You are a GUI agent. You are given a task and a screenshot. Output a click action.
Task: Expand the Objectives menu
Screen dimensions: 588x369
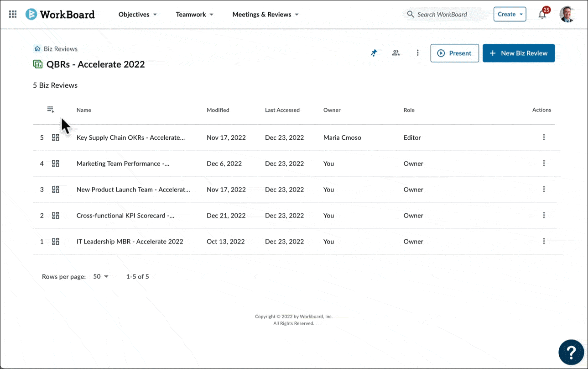138,15
